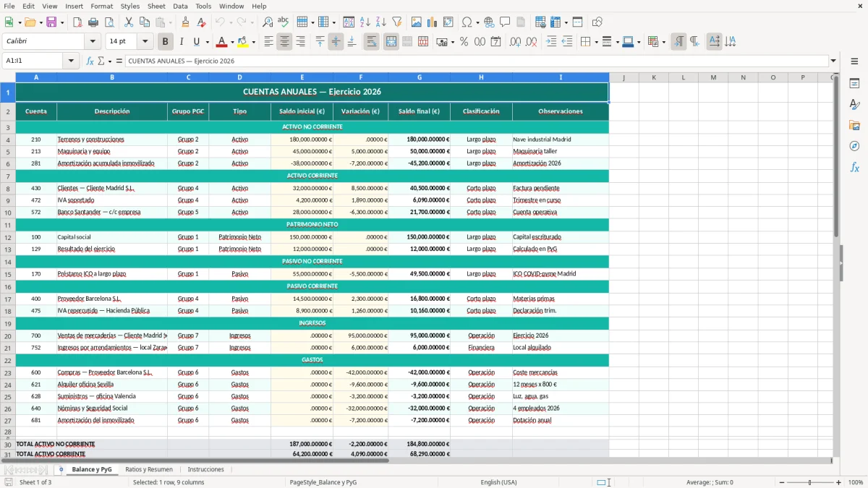The height and width of the screenshot is (488, 868).
Task: Click the 100% zoom level
Action: tap(856, 482)
